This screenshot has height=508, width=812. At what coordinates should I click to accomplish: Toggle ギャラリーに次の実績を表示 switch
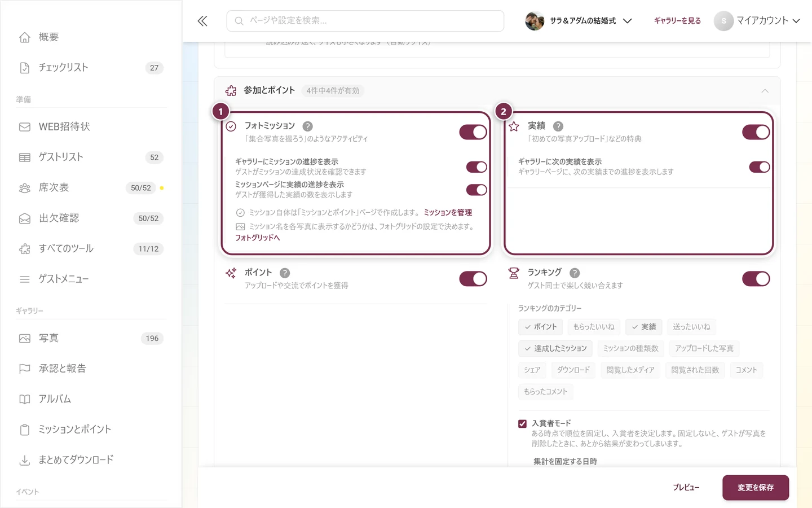click(760, 167)
